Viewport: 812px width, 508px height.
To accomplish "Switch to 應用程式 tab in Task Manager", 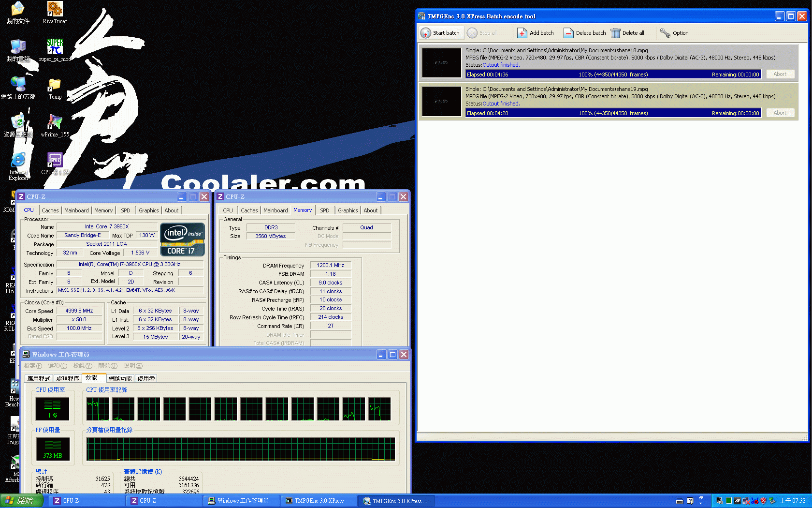I will coord(39,379).
